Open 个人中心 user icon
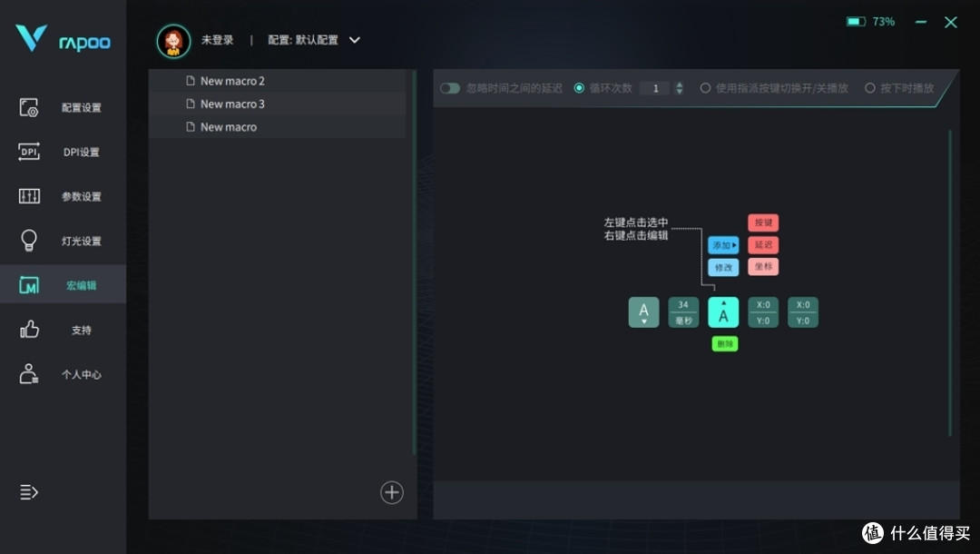 coord(29,374)
